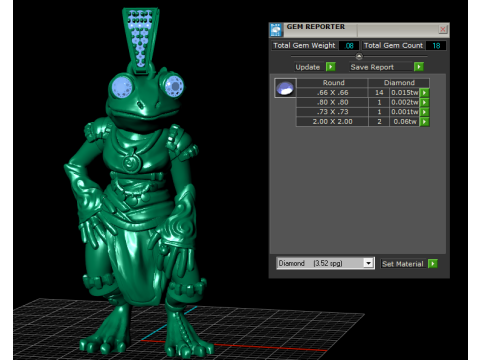Click the Total Gem Weight value field
Viewport: 480px width, 360px height.
[349, 46]
